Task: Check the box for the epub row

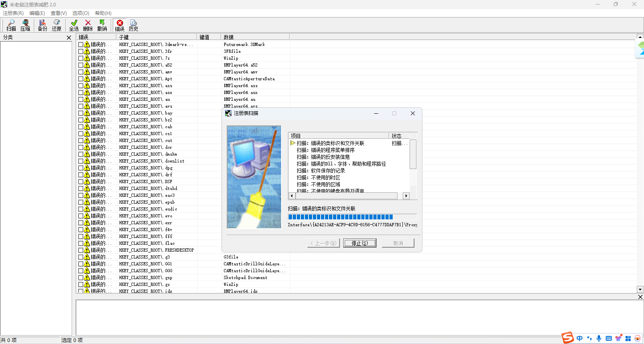Action: (x=81, y=202)
